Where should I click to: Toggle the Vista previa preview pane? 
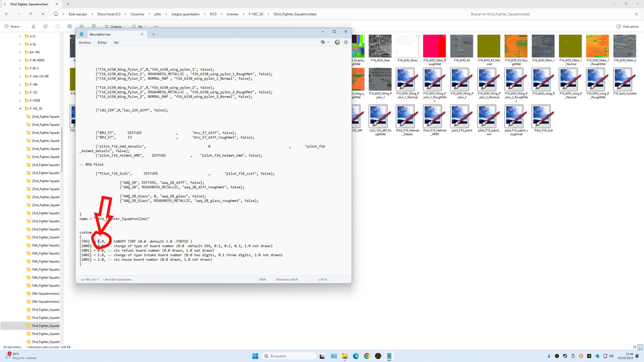pyautogui.click(x=627, y=26)
